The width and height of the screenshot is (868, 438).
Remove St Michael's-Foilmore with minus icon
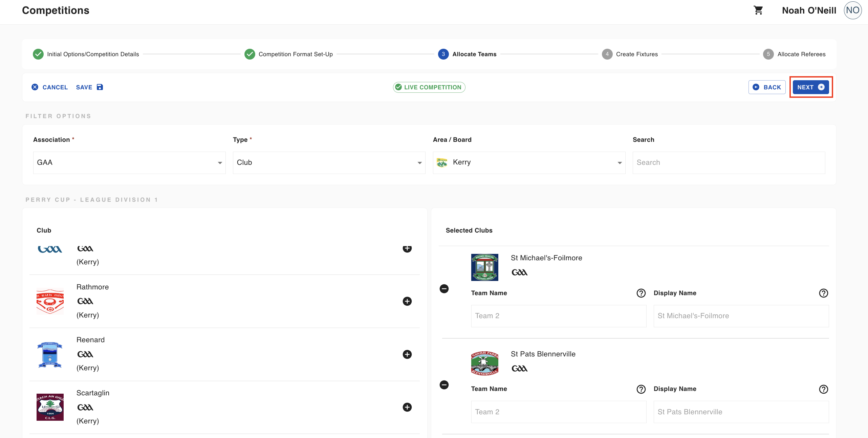pos(444,289)
